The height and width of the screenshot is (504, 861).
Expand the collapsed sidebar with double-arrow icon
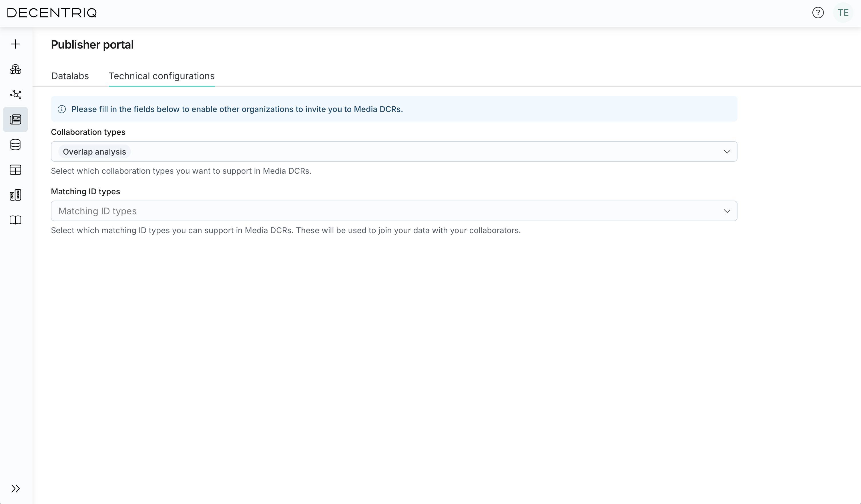(x=15, y=489)
